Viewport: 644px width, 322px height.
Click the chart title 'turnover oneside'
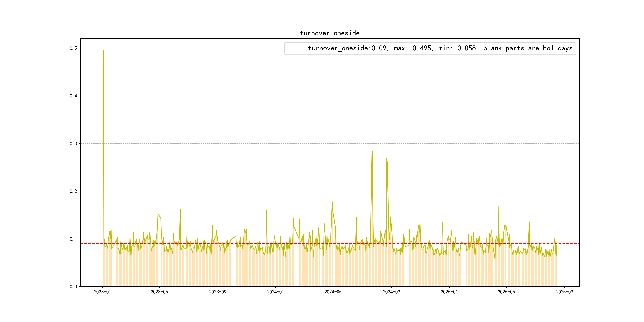(x=330, y=33)
